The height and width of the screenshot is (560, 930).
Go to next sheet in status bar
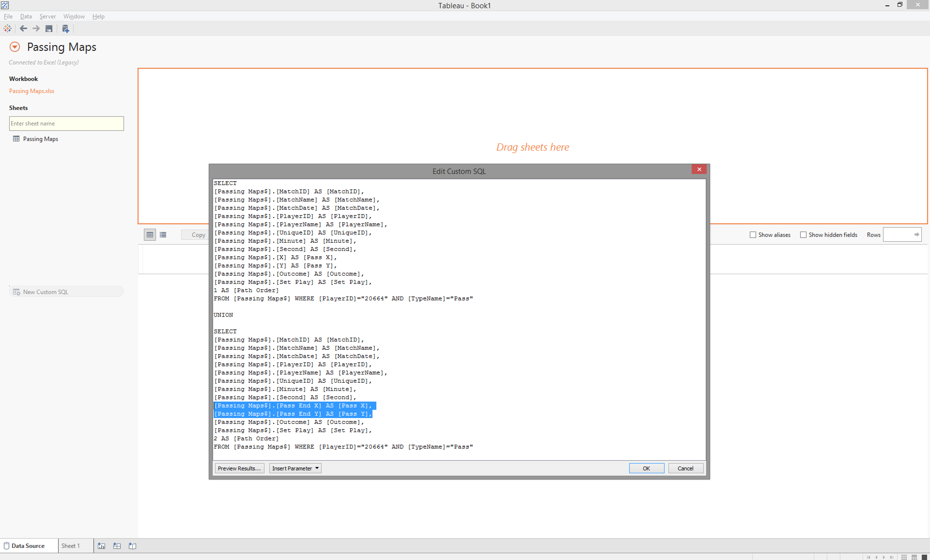[884, 557]
